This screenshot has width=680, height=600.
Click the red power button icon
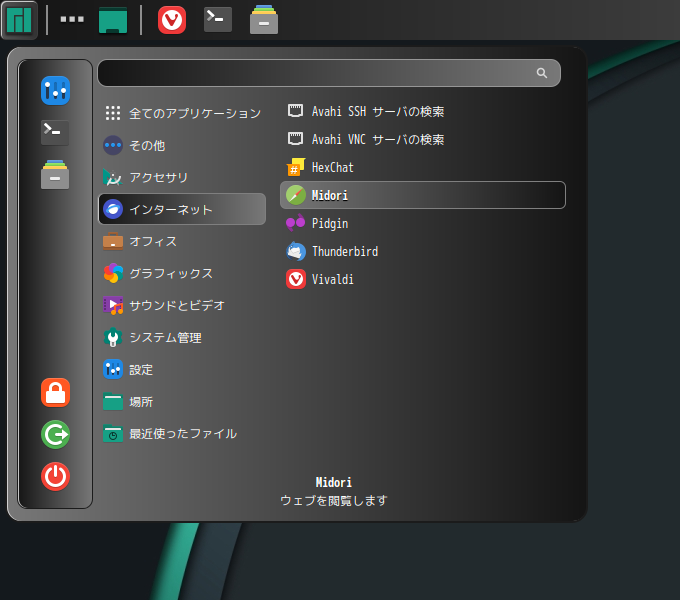point(56,476)
